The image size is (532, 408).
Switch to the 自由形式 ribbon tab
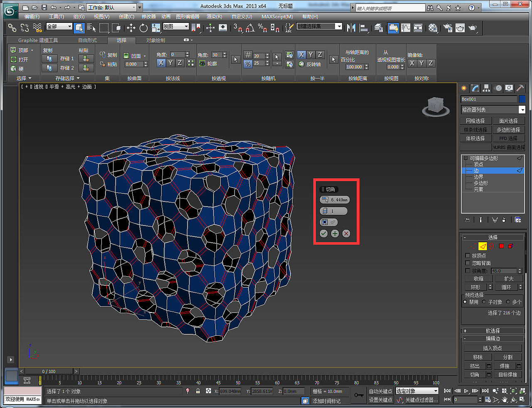click(x=87, y=40)
